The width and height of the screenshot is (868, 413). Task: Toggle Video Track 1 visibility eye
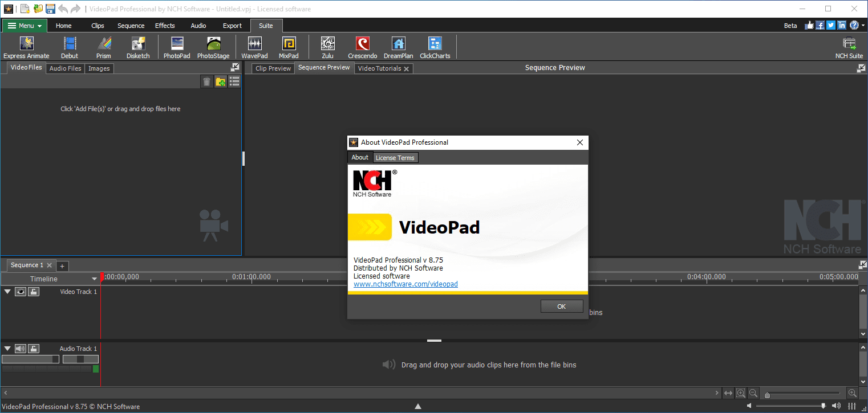coord(21,292)
